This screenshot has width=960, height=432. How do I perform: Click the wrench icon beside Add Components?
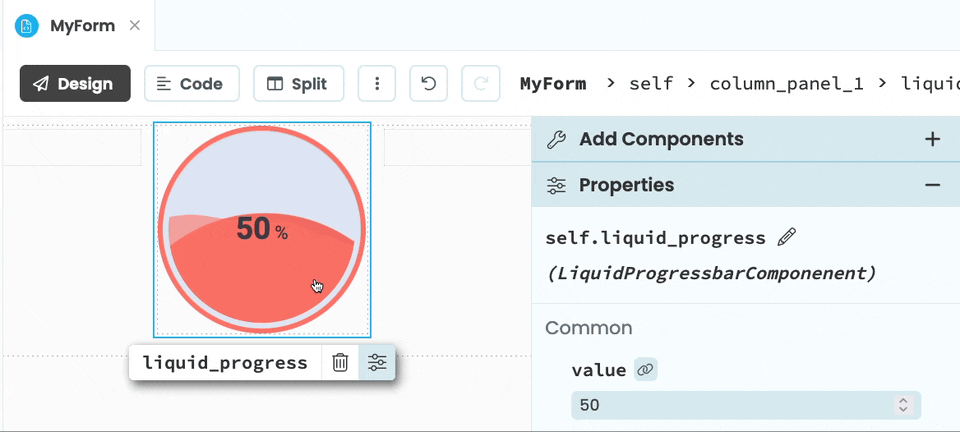coord(557,139)
